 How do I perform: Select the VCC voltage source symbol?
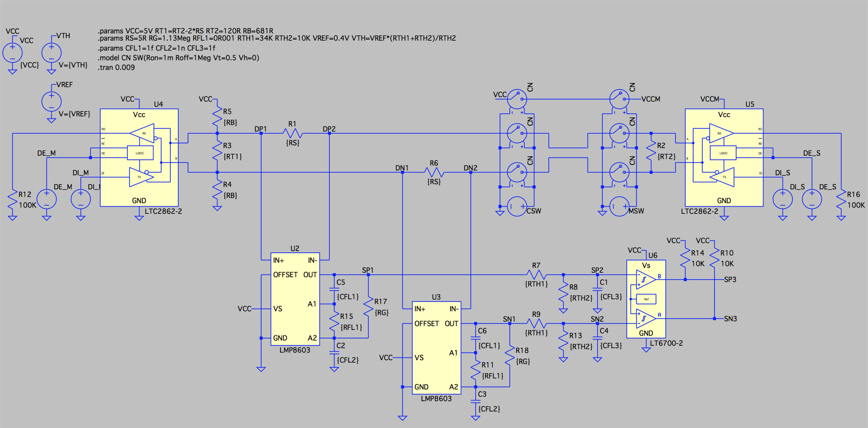click(x=12, y=53)
